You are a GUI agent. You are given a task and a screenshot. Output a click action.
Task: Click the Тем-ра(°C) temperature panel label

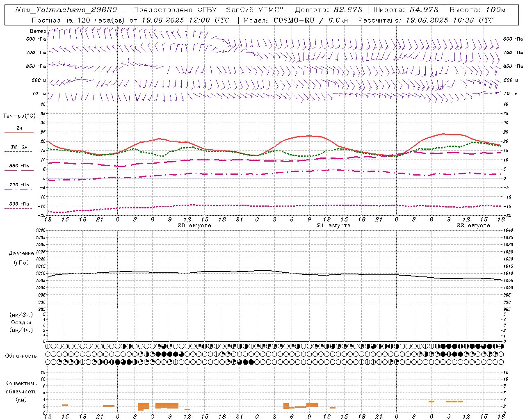pyautogui.click(x=19, y=116)
